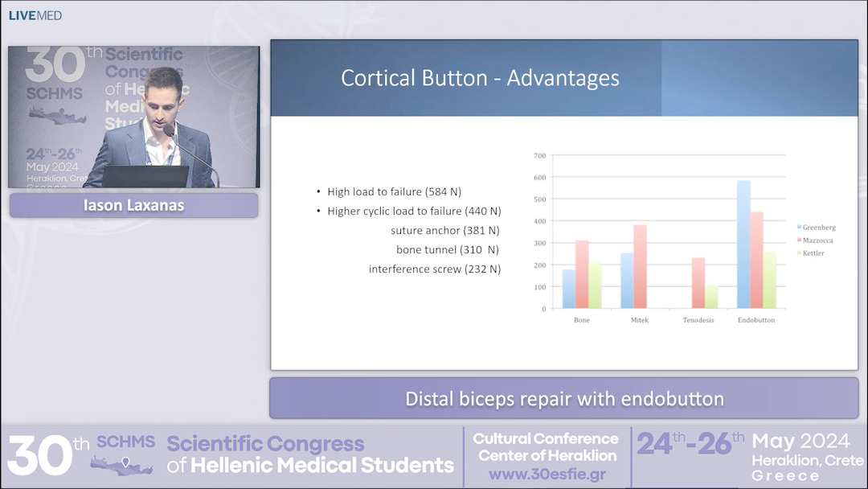This screenshot has height=489, width=868.
Task: Select the Greenberg blue legend swatch
Action: pos(798,228)
